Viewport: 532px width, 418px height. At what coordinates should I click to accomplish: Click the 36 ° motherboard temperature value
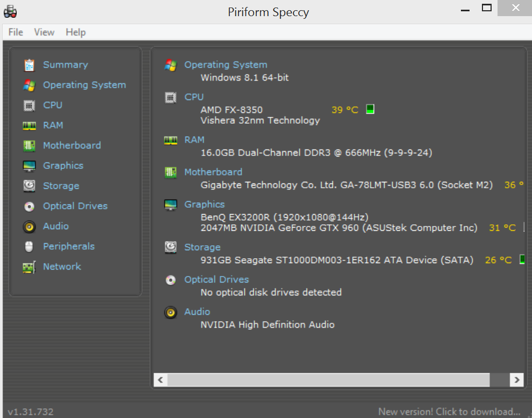point(514,185)
